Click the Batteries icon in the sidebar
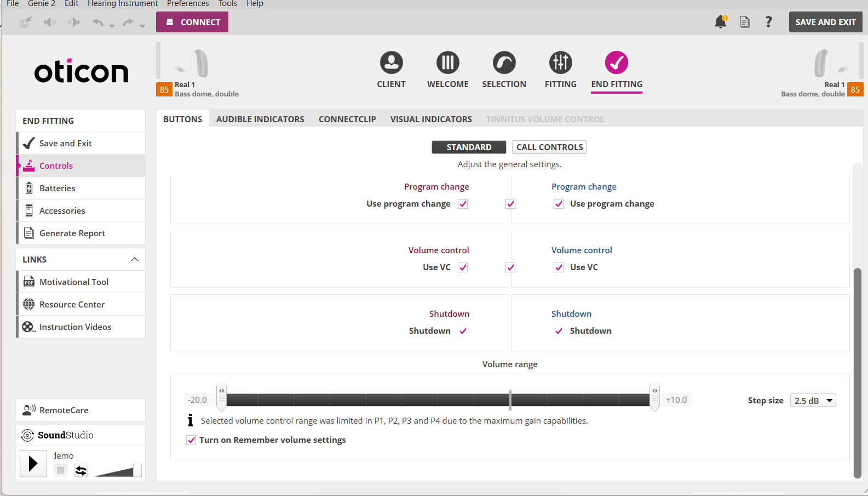This screenshot has height=496, width=868. point(29,188)
